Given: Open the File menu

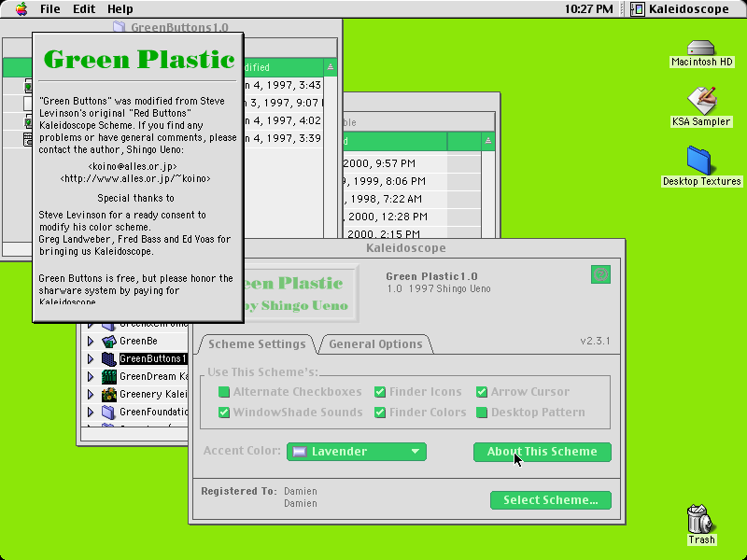Looking at the screenshot, I should point(50,9).
